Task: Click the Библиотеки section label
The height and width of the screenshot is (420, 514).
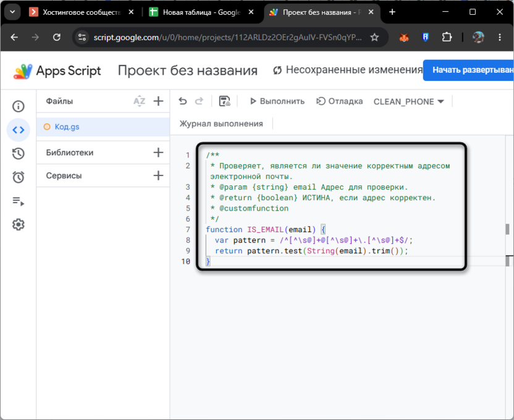Action: point(69,153)
